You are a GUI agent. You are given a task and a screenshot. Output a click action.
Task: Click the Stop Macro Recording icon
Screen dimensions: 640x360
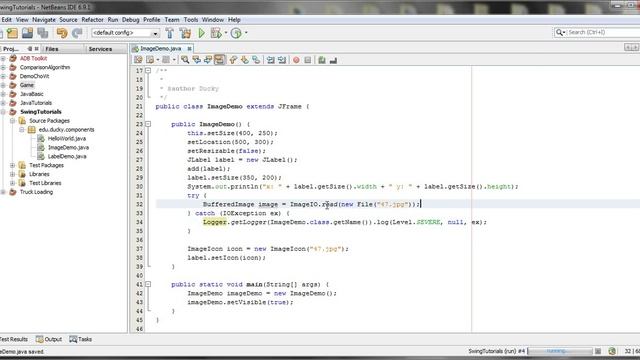click(307, 60)
